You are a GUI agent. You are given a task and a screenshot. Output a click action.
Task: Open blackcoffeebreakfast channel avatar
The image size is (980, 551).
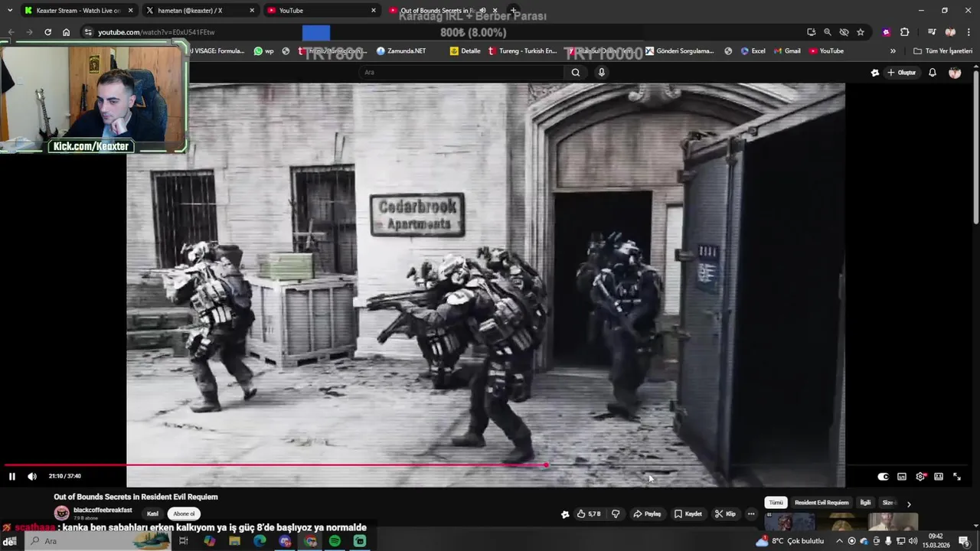tap(62, 514)
